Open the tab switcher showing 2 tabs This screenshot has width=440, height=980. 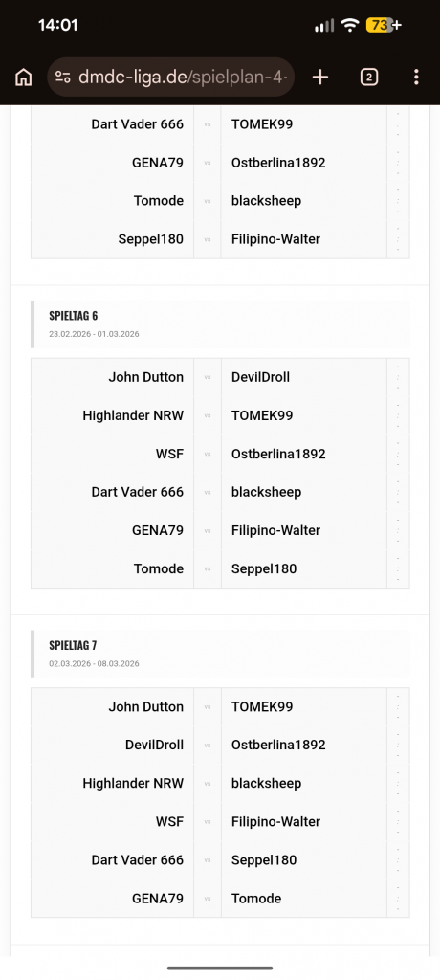click(x=369, y=77)
